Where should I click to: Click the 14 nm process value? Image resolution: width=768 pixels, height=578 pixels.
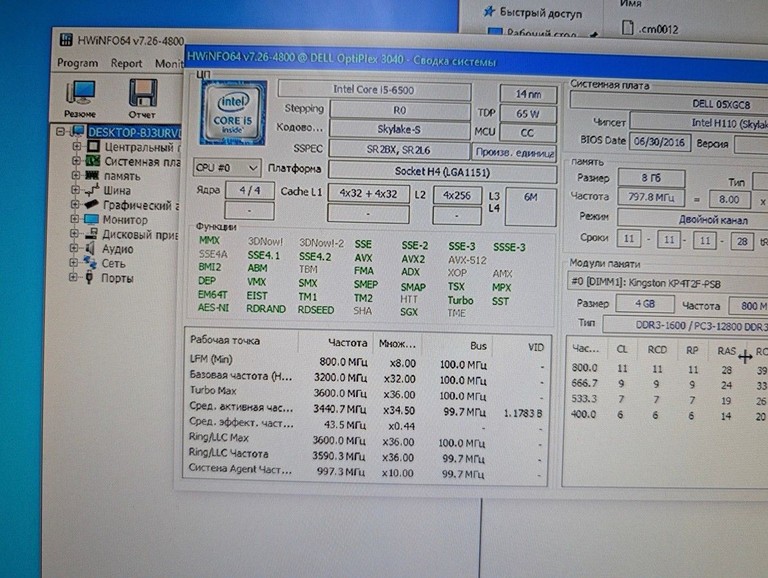pyautogui.click(x=528, y=94)
